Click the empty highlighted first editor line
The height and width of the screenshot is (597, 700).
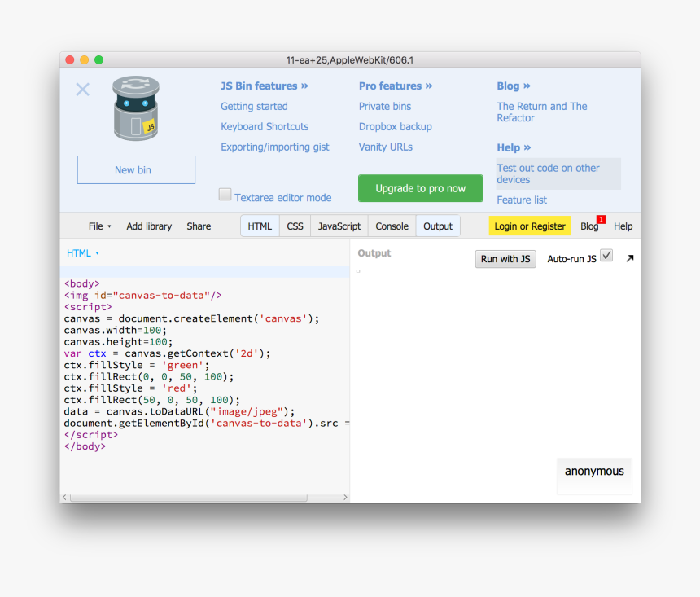[204, 272]
